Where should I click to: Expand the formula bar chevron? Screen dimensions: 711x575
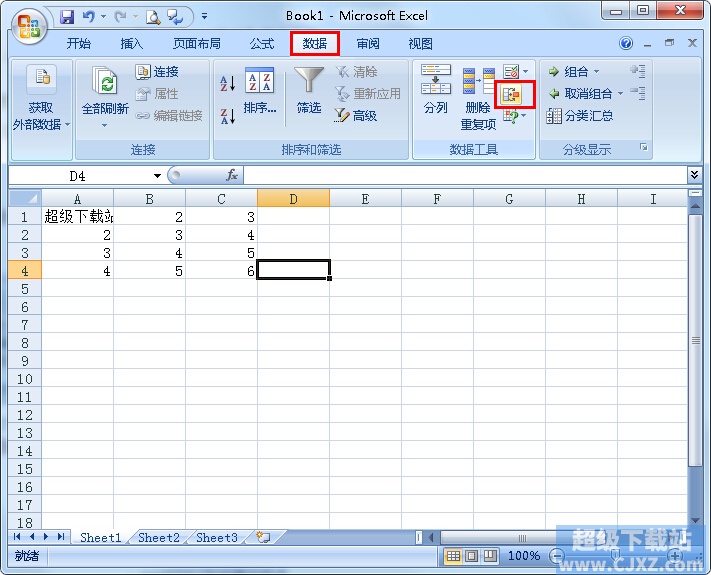[694, 175]
